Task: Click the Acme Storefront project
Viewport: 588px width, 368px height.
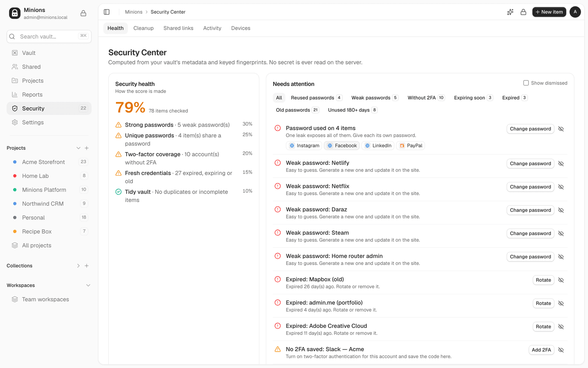Action: (49, 162)
